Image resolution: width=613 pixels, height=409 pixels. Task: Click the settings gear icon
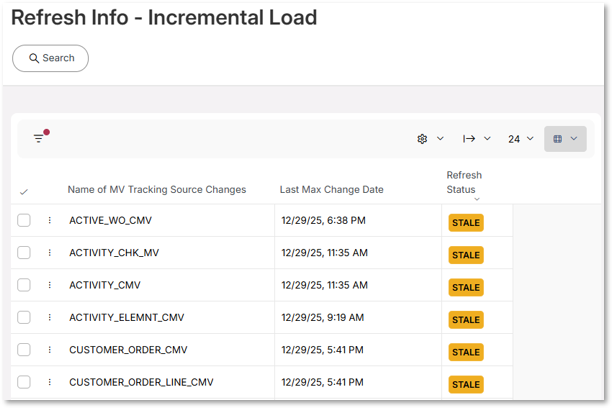tap(422, 139)
